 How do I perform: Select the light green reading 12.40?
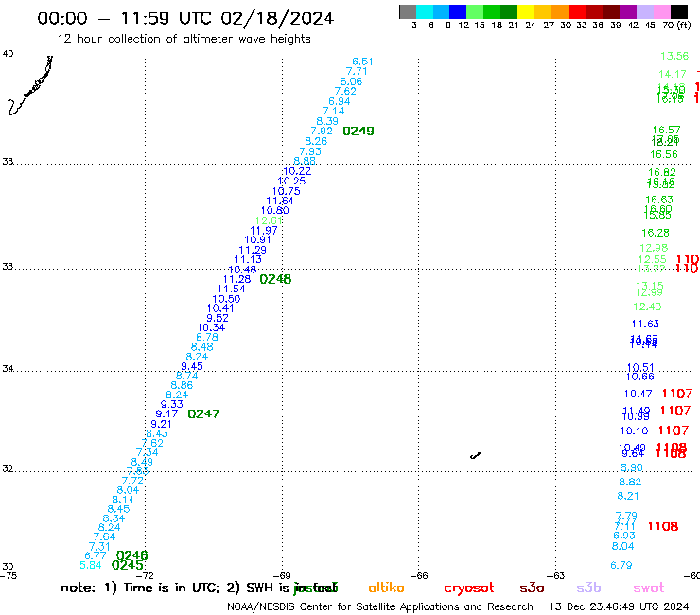[x=647, y=307]
